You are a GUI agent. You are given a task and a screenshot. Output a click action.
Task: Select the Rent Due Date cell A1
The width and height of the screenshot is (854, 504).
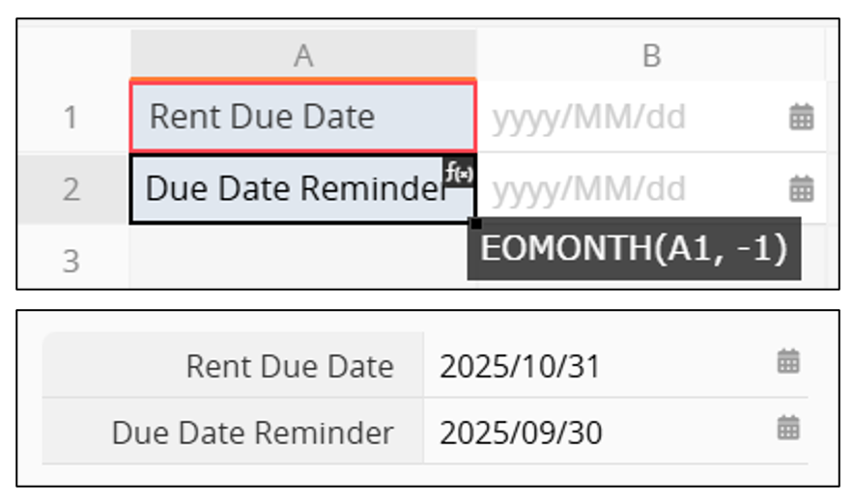click(x=302, y=118)
